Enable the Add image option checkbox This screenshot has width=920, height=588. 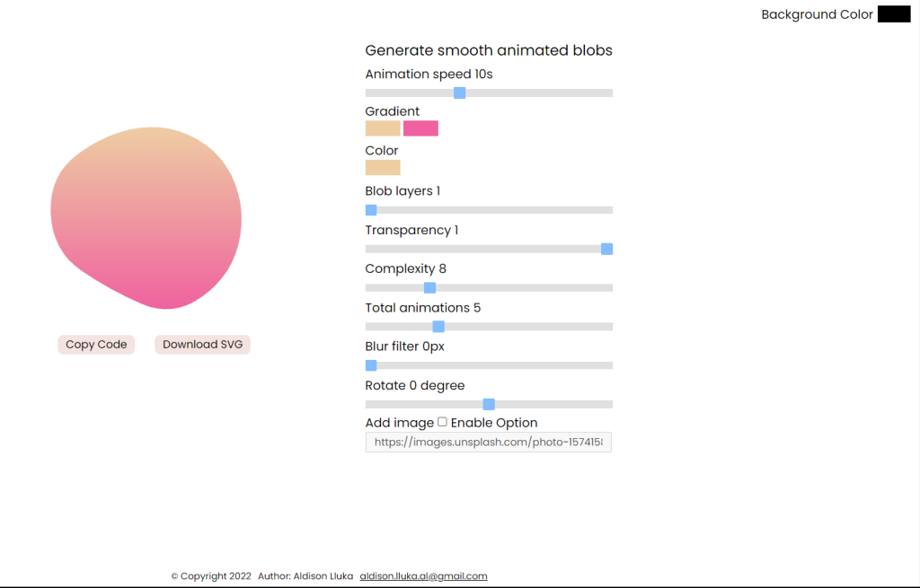442,422
